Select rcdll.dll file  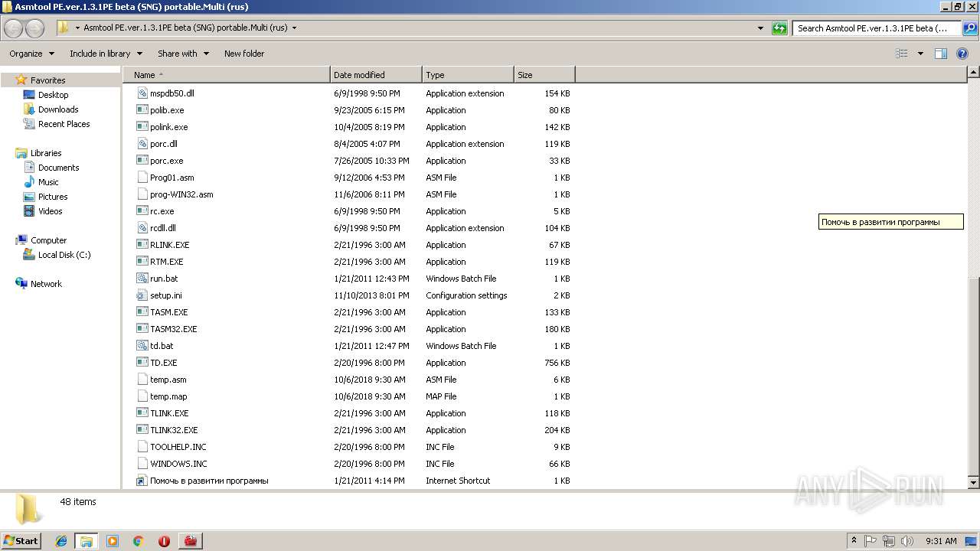coord(162,228)
